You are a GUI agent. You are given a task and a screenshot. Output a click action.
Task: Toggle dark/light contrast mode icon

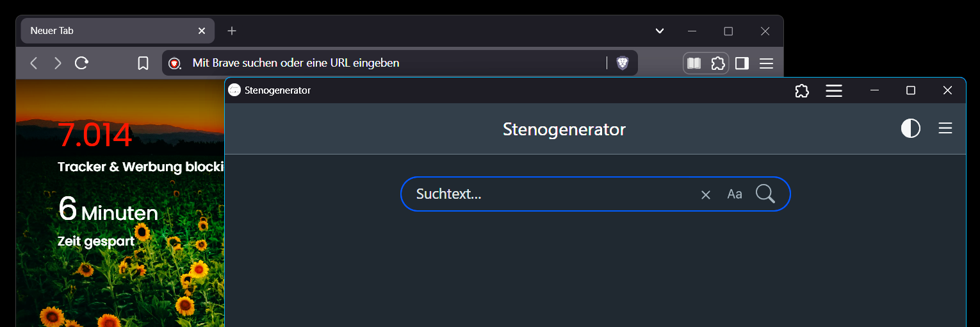(x=910, y=128)
